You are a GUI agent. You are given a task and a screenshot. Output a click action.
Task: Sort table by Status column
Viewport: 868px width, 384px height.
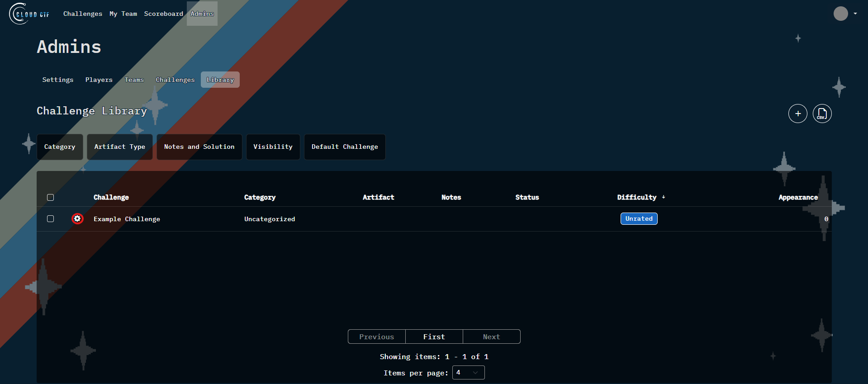coord(527,197)
